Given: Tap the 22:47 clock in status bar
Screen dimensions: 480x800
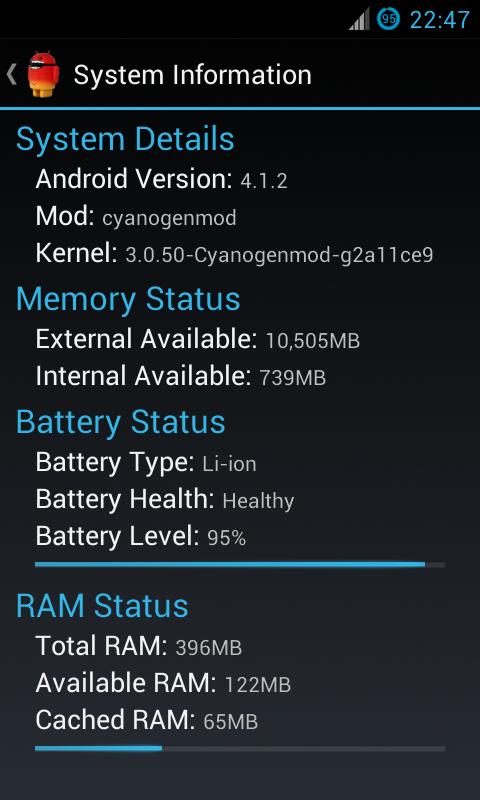Looking at the screenshot, I should click(440, 20).
